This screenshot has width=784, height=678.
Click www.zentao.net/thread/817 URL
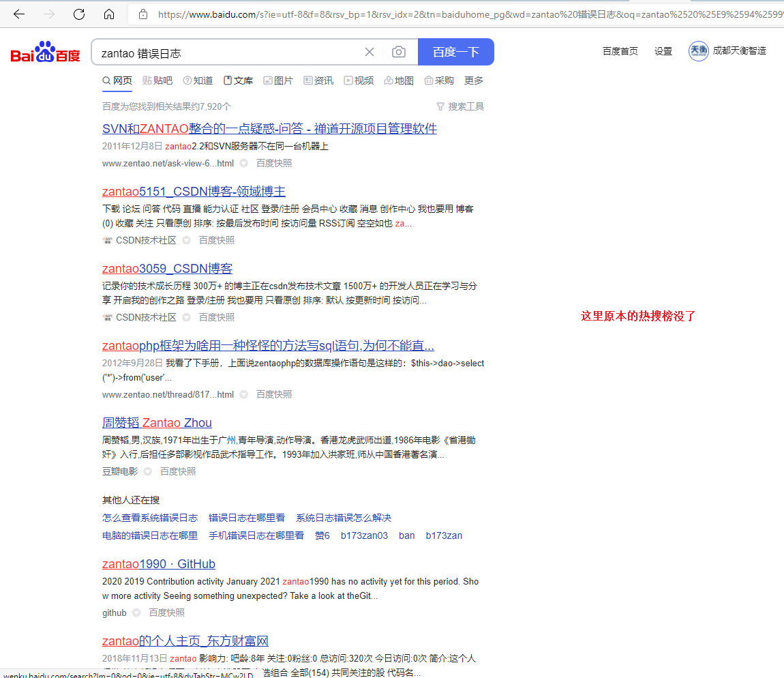pyautogui.click(x=168, y=394)
